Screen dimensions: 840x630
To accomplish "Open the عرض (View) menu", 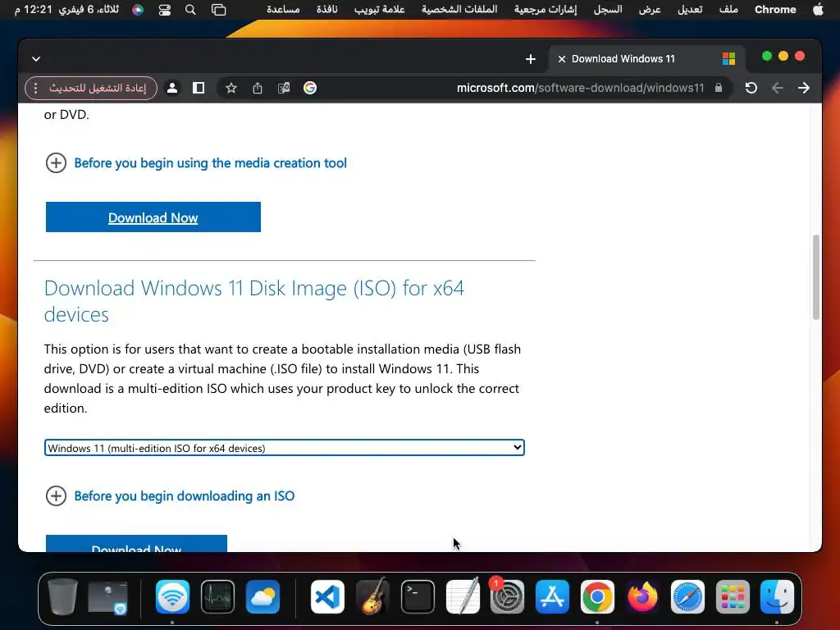I will [x=650, y=10].
